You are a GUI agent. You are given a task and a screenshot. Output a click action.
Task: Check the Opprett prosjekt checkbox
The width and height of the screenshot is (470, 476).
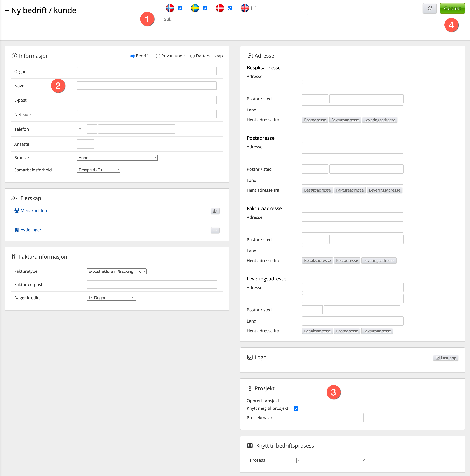(296, 401)
